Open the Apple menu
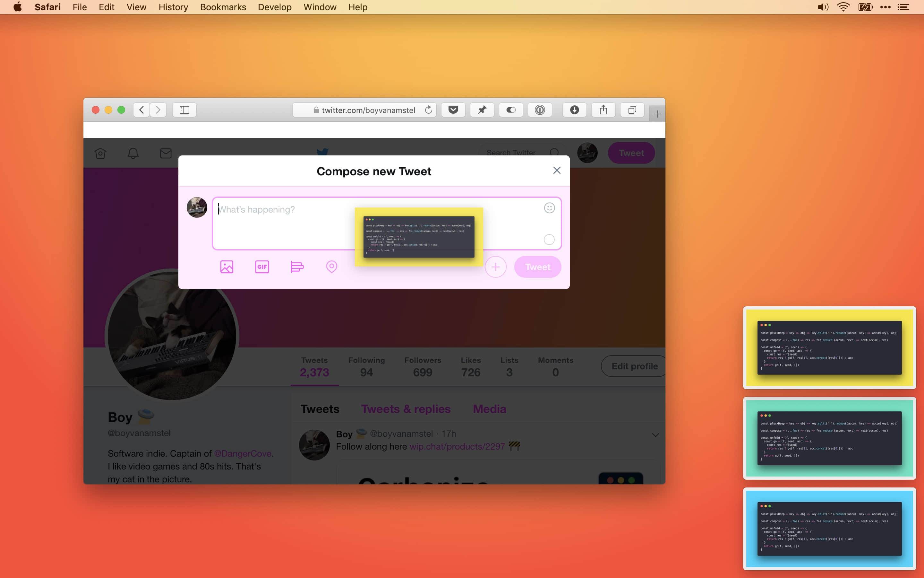 coord(18,7)
